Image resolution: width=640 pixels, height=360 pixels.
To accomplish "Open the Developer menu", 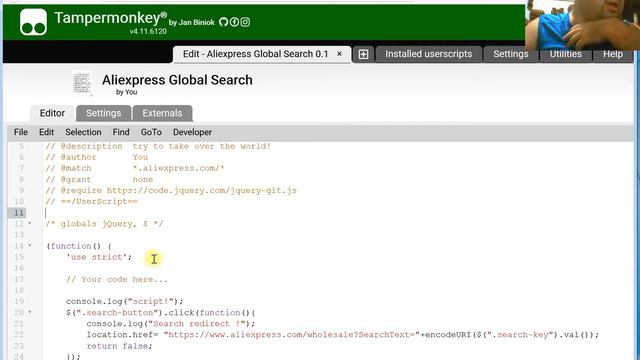I will pos(192,132).
